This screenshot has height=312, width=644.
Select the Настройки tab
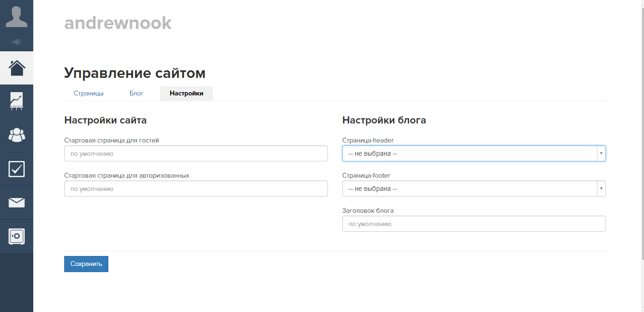(x=186, y=94)
